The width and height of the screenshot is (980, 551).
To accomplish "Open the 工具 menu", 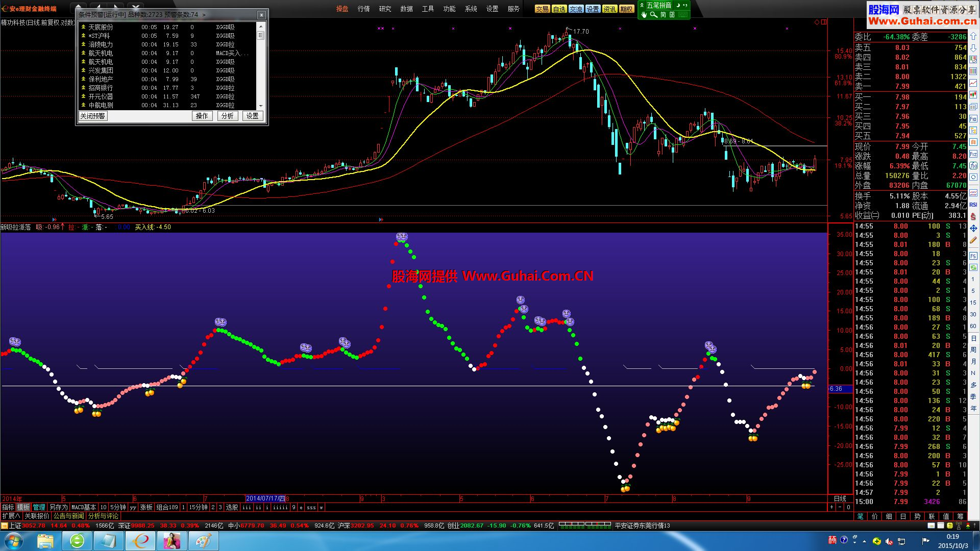I will pyautogui.click(x=428, y=9).
